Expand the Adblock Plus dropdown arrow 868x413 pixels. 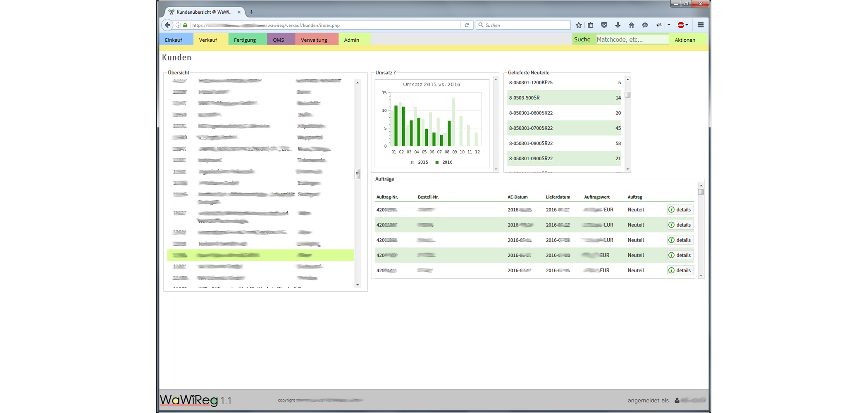point(687,25)
